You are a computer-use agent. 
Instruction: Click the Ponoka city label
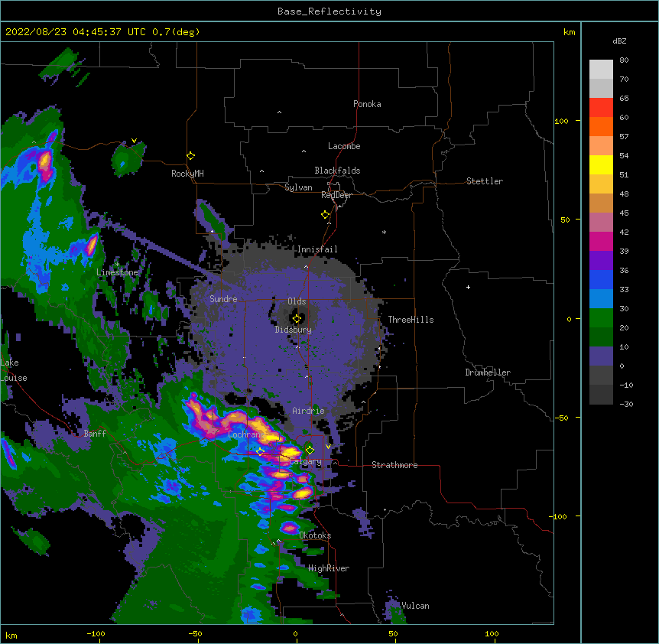click(x=367, y=104)
